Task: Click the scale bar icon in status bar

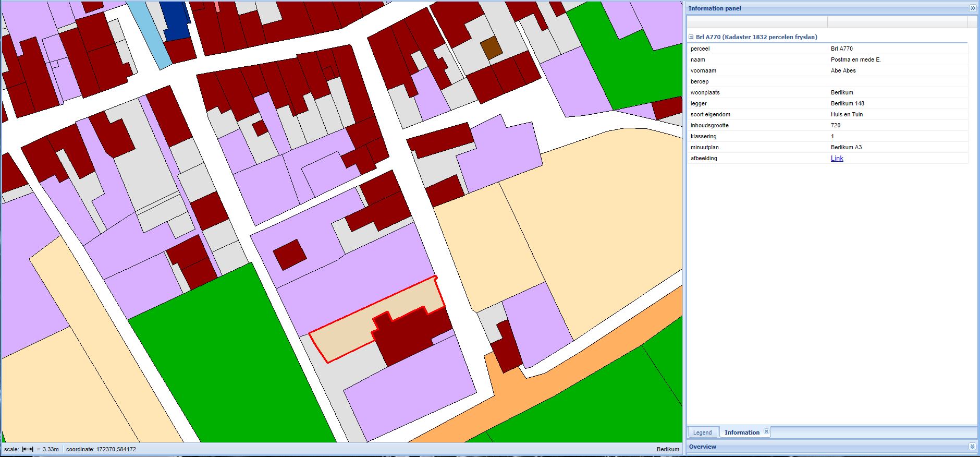Action: tap(28, 449)
